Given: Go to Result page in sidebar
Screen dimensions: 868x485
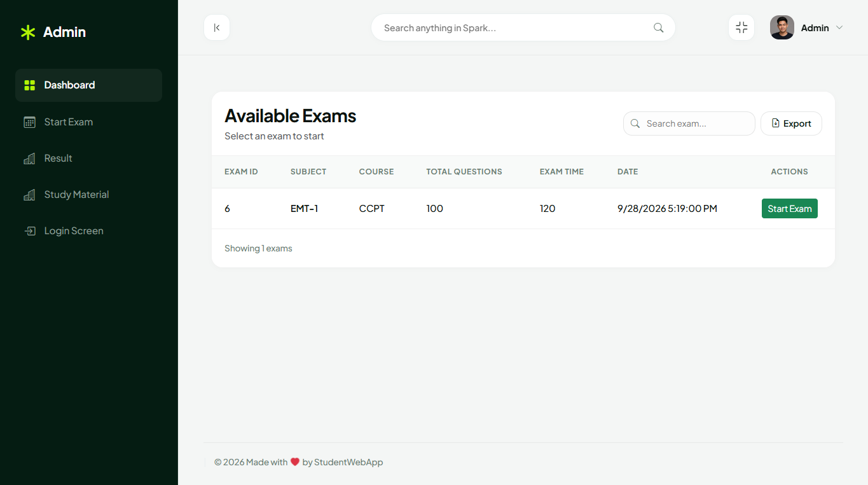Looking at the screenshot, I should tap(88, 158).
